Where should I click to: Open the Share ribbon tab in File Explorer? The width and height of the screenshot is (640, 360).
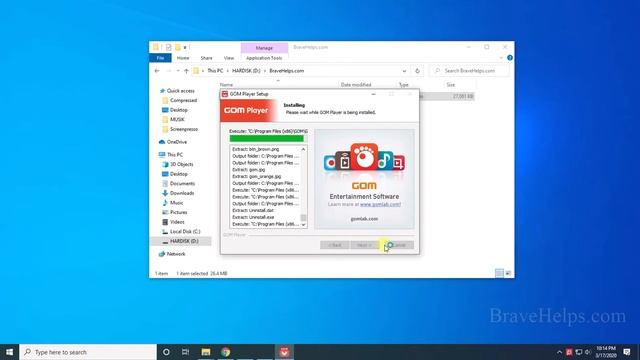(x=207, y=58)
